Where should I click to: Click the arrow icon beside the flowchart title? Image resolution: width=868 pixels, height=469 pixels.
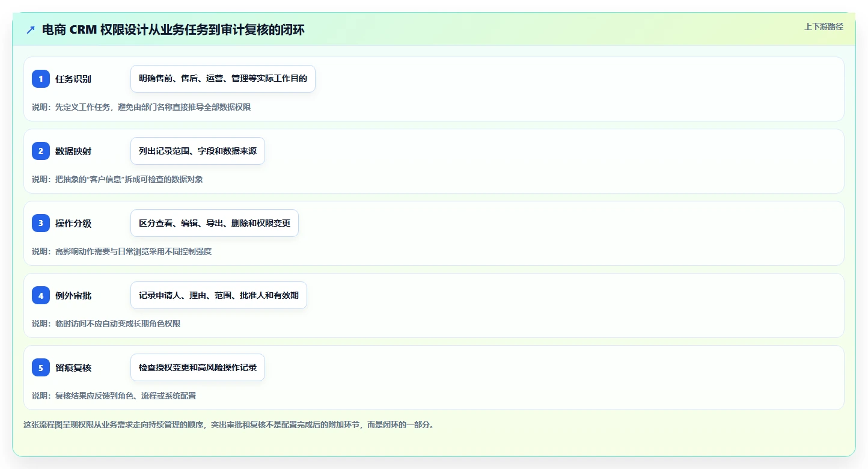point(31,30)
